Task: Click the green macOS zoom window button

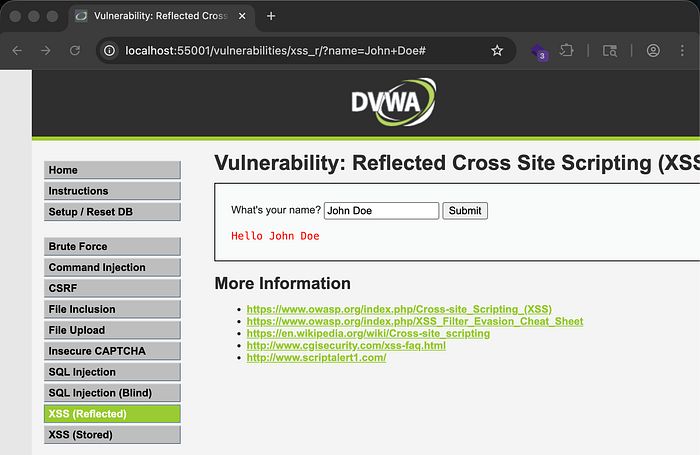Action: tap(52, 16)
